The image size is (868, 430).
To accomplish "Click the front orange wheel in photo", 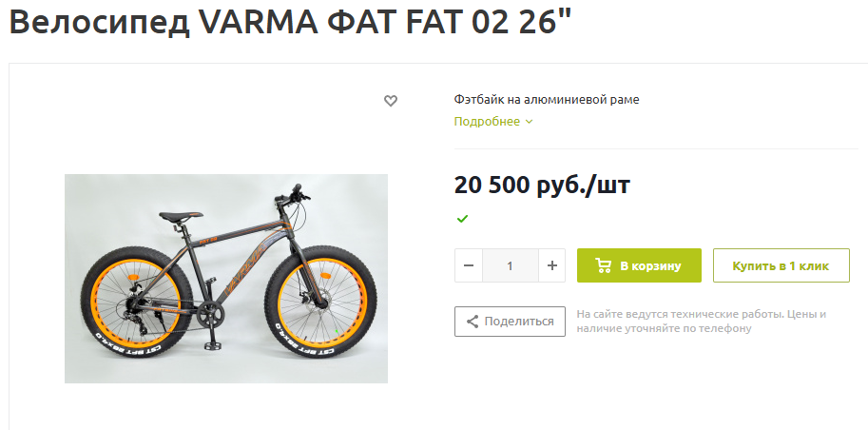I will point(320,303).
